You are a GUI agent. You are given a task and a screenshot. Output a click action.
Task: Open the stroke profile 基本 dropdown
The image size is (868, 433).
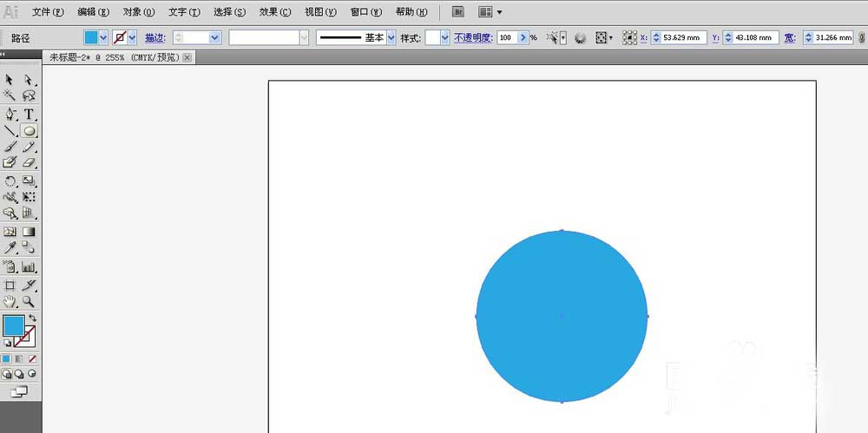[x=391, y=37]
